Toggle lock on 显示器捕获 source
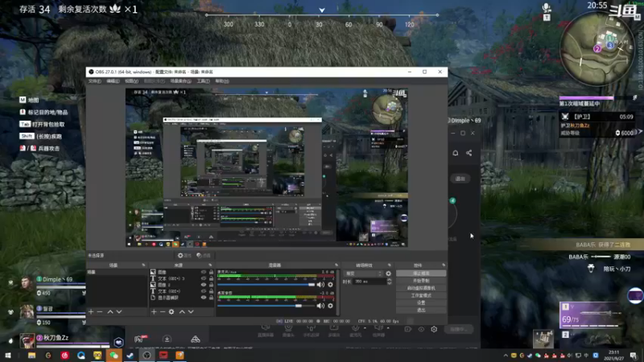 211,298
